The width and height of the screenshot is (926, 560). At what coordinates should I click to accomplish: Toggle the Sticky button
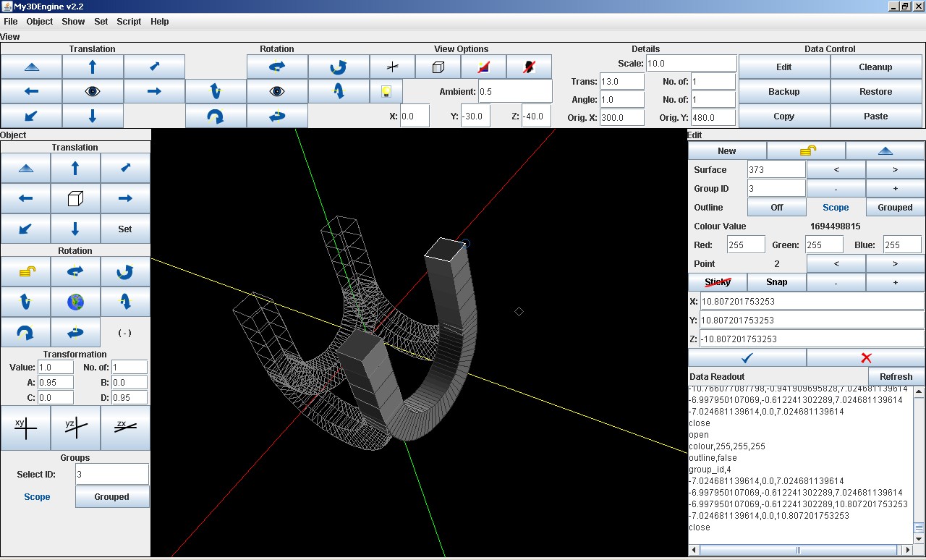tap(718, 282)
